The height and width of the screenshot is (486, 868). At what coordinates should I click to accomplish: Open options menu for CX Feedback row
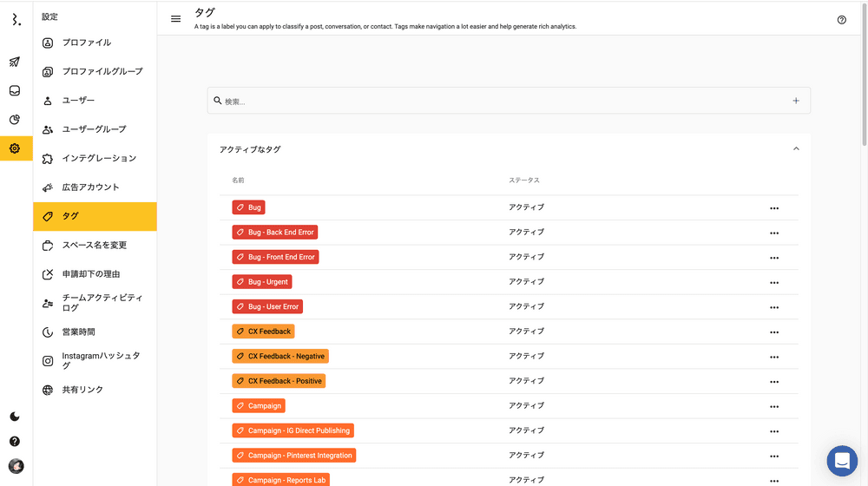774,332
